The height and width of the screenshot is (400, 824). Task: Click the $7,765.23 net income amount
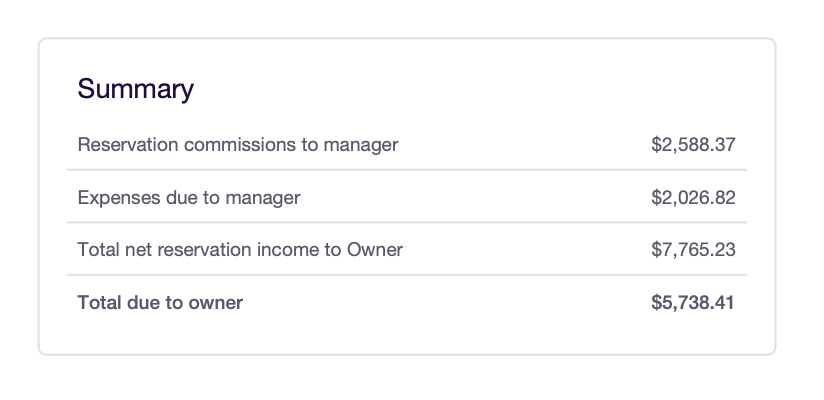(693, 250)
